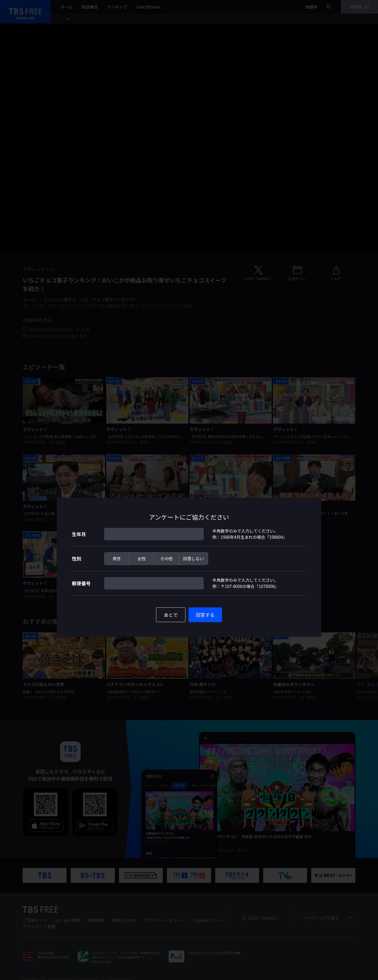Click the TBS FREE app icon in the promo
Viewport: 378px width, 980px height.
click(70, 751)
